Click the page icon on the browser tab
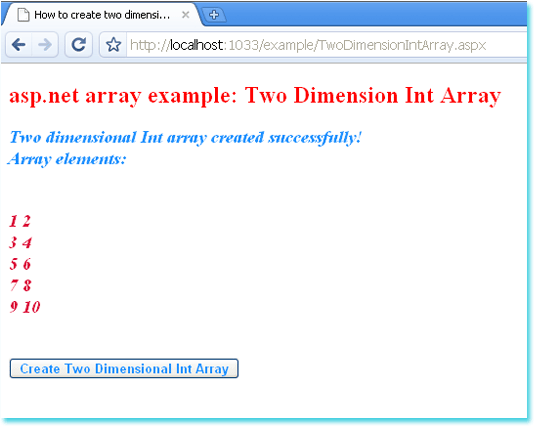538x427 pixels. (x=23, y=15)
